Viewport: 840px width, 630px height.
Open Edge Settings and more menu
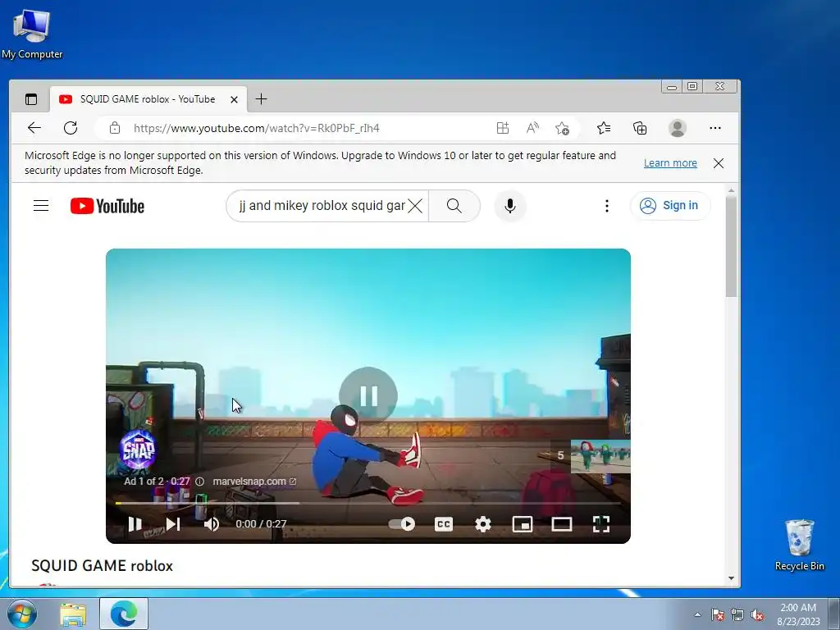(715, 128)
